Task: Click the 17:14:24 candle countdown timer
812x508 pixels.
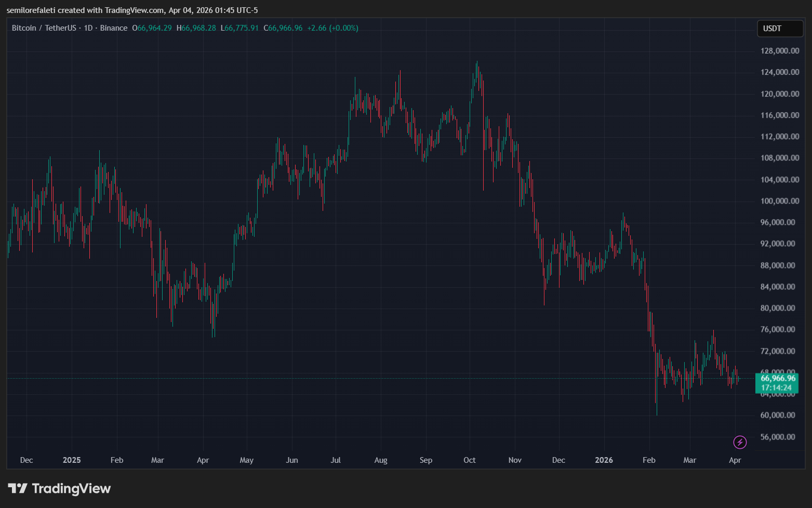Action: pyautogui.click(x=776, y=387)
